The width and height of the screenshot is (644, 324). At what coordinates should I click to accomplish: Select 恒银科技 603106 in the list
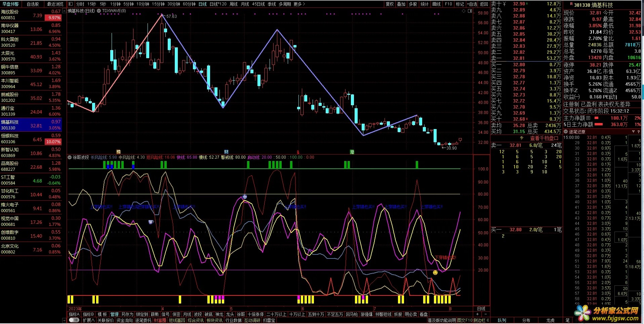tap(31, 139)
